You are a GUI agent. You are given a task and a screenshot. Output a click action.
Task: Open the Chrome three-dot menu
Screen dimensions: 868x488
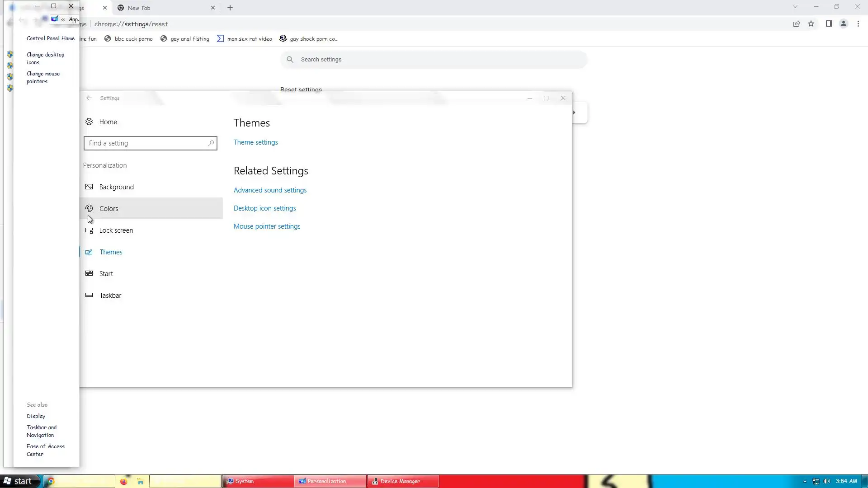(x=858, y=24)
